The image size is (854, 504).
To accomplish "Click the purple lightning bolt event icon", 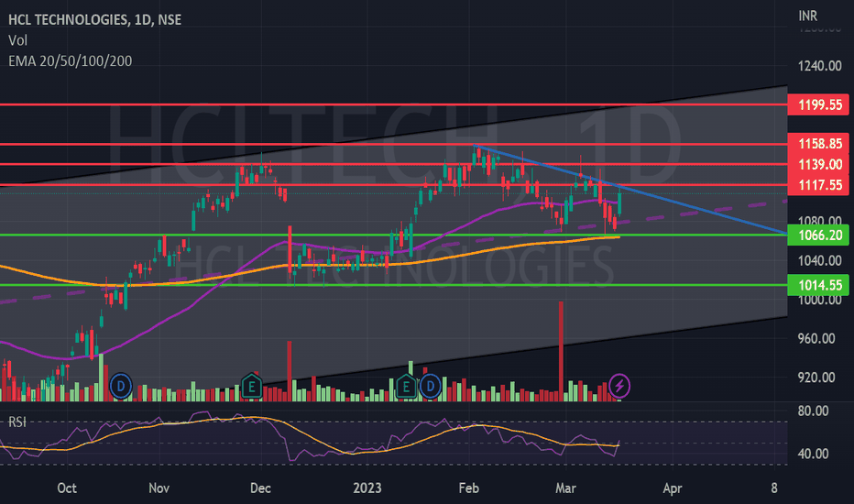I will [x=619, y=387].
